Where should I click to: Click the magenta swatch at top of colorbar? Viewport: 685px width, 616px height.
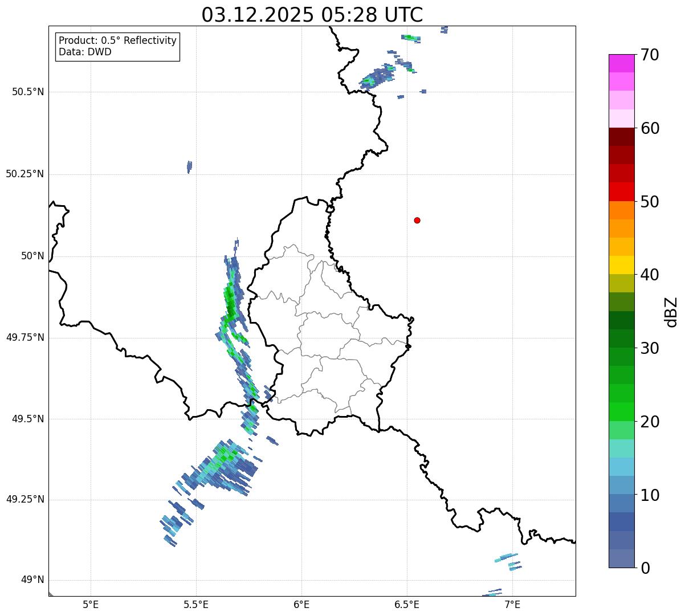(x=621, y=63)
